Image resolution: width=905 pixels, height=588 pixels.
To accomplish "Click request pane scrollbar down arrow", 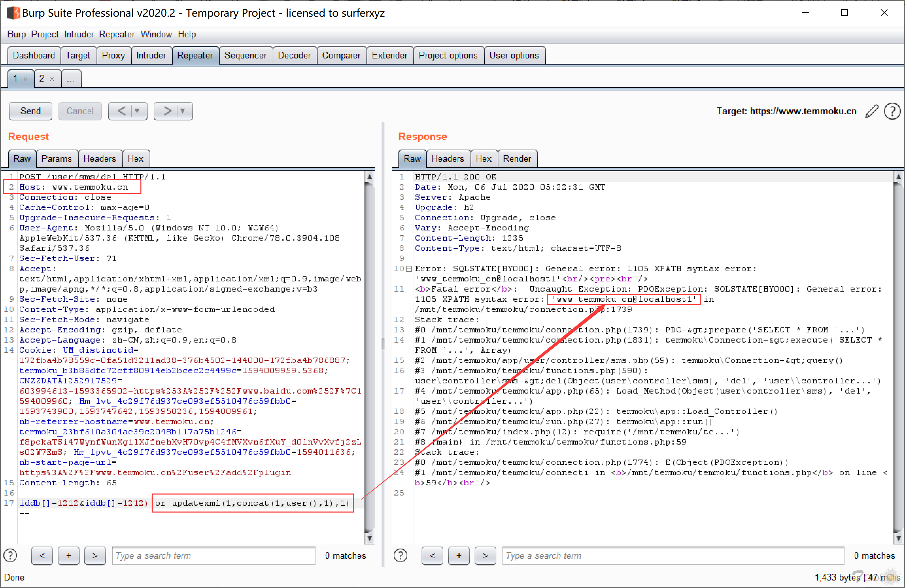I will (x=369, y=539).
